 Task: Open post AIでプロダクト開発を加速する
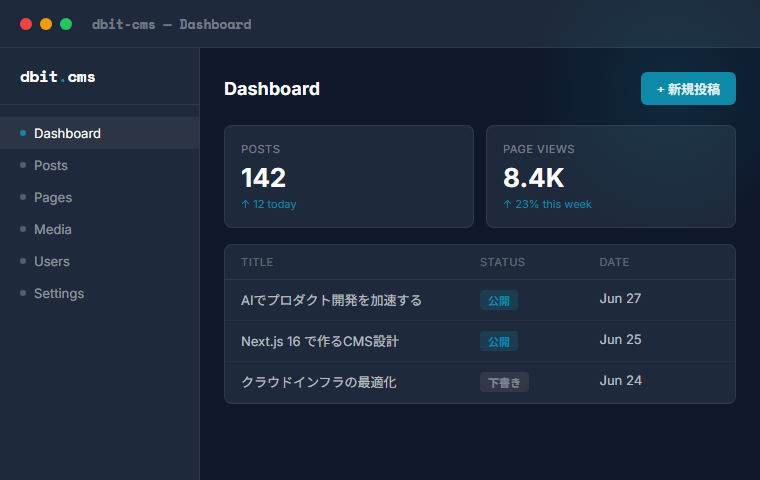pos(331,300)
